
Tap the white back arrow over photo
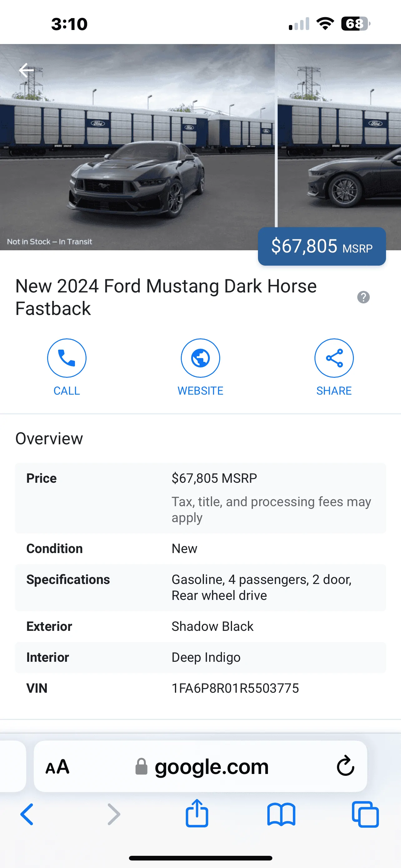pos(26,70)
